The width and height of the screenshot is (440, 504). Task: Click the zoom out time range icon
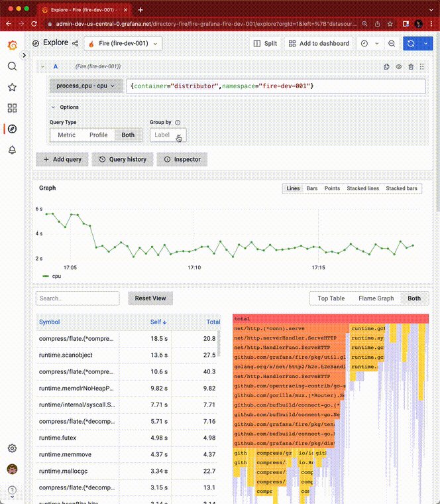coord(392,43)
